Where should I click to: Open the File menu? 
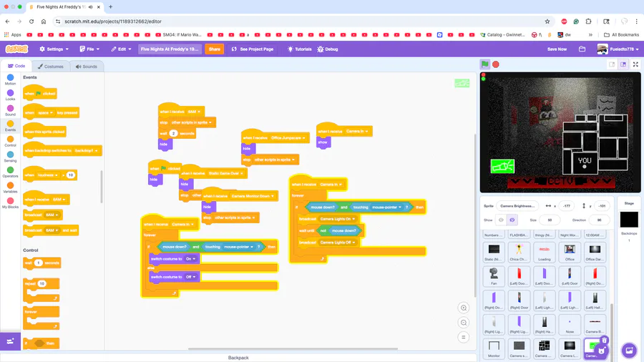[x=89, y=49]
